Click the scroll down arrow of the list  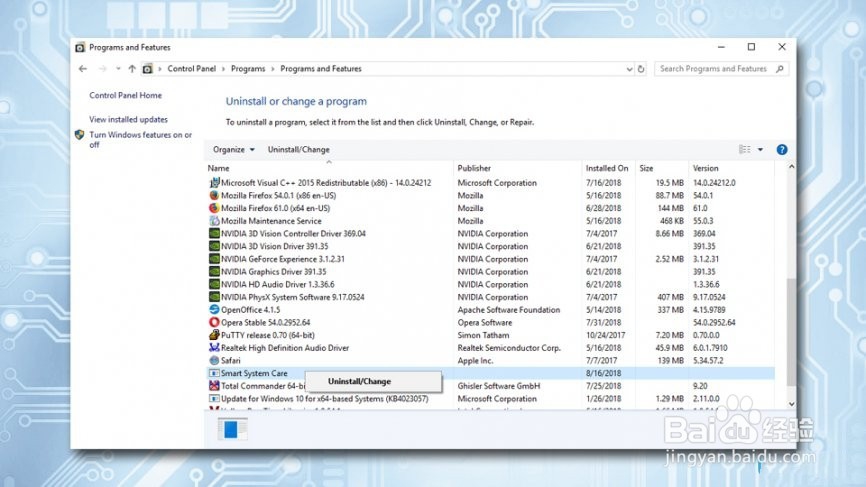pyautogui.click(x=791, y=404)
